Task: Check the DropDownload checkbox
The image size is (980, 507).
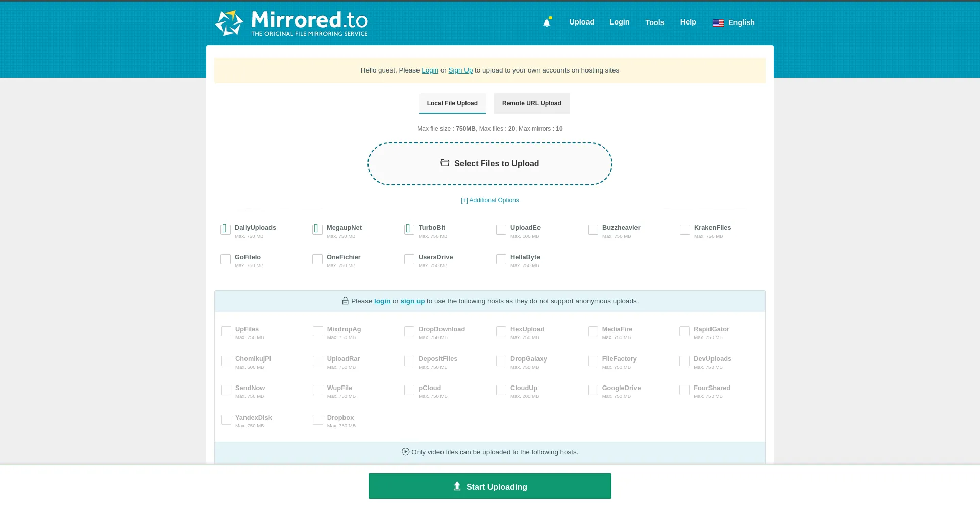Action: [409, 331]
